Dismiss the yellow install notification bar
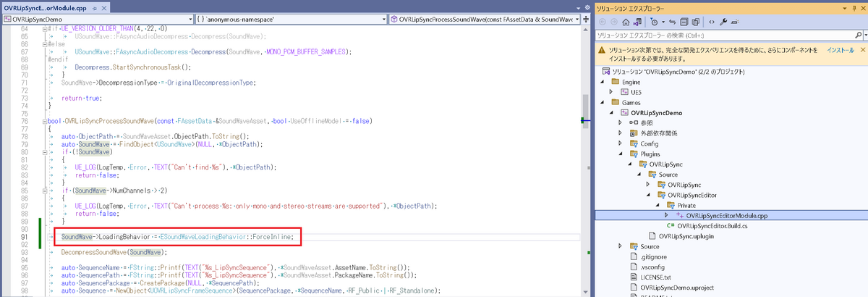The image size is (868, 297). (x=863, y=51)
